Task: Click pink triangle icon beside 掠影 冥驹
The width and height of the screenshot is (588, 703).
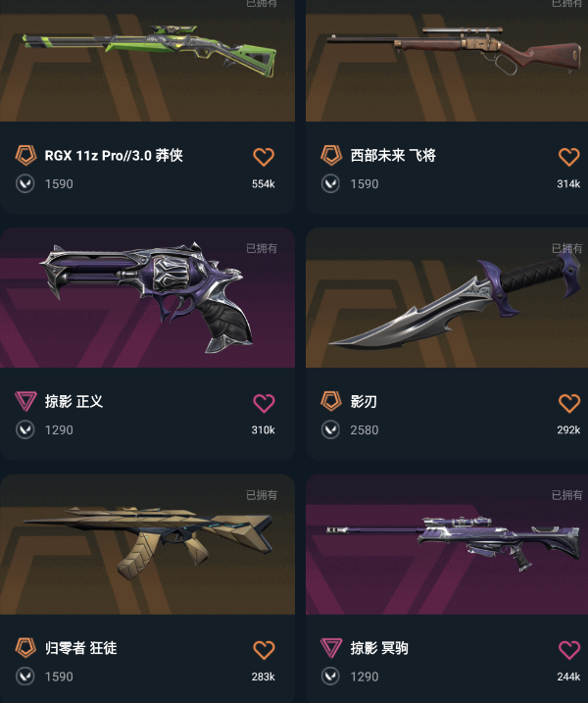Action: 331,648
